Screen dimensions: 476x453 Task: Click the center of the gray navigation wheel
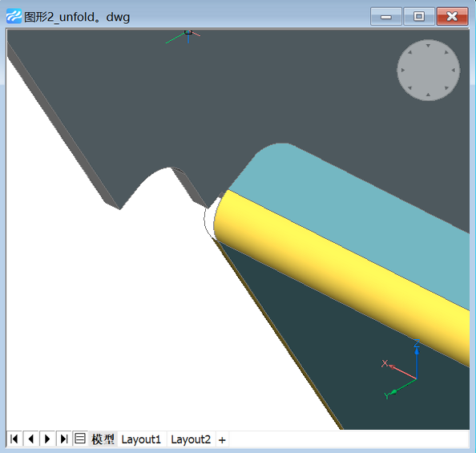point(429,71)
